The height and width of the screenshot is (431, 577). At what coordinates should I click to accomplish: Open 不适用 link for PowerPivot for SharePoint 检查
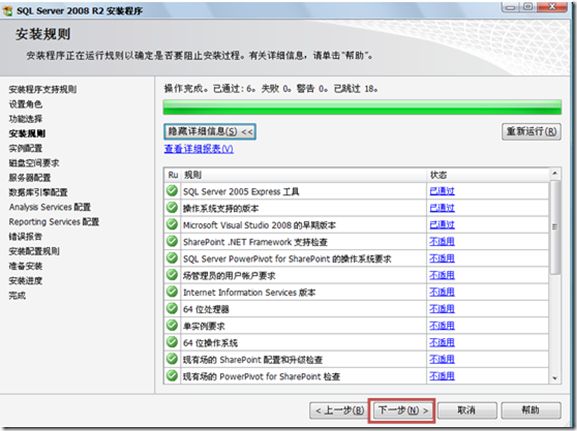442,376
